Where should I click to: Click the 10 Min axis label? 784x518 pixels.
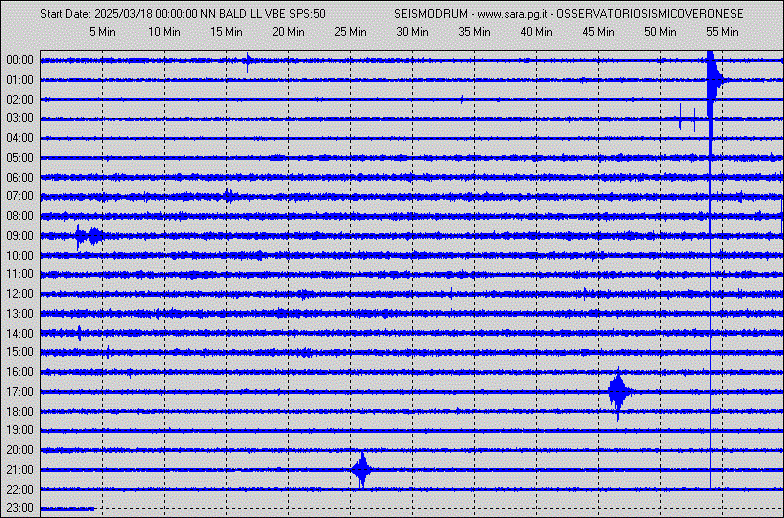point(164,32)
